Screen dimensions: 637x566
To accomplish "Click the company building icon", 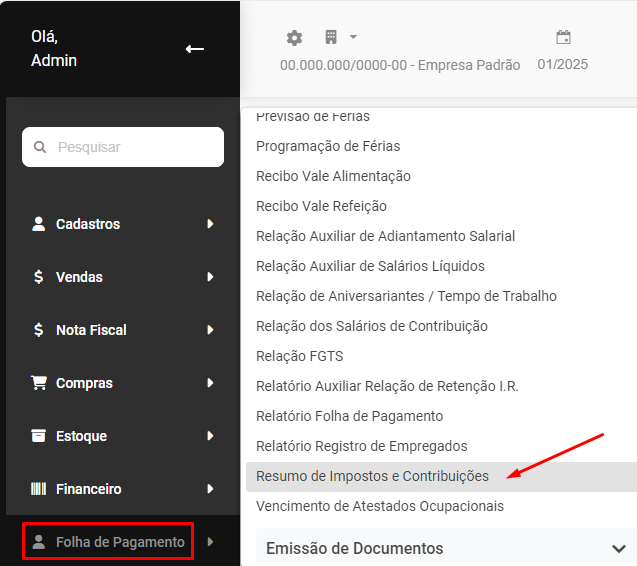I will tap(331, 37).
